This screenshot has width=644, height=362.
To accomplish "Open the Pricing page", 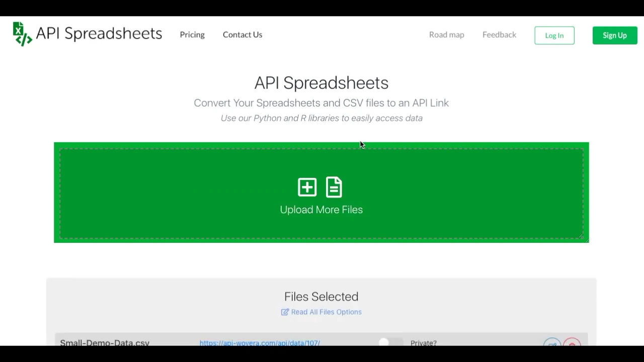I will (x=192, y=35).
